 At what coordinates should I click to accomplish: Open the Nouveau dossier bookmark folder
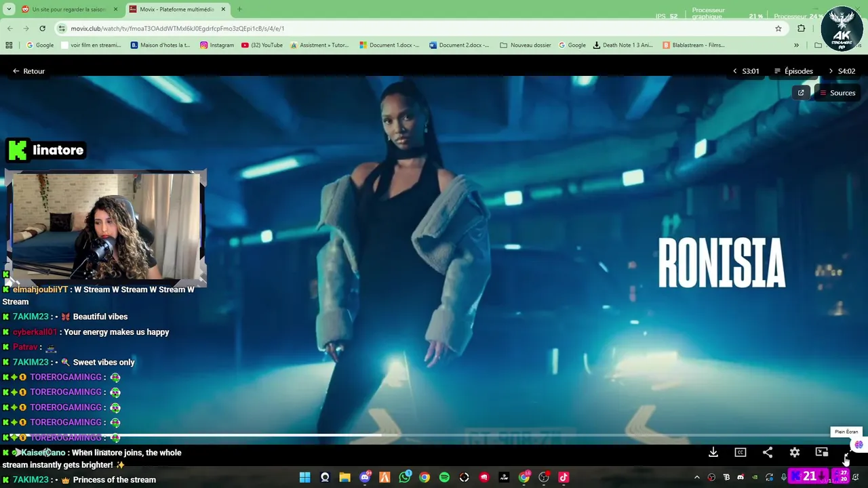coord(526,45)
